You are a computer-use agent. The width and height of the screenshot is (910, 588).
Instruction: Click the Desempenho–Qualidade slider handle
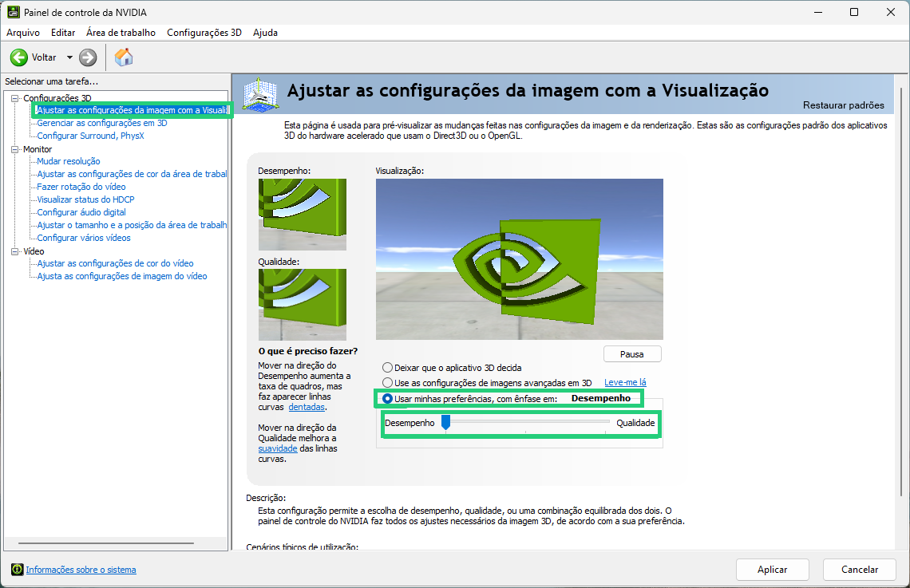click(x=445, y=422)
